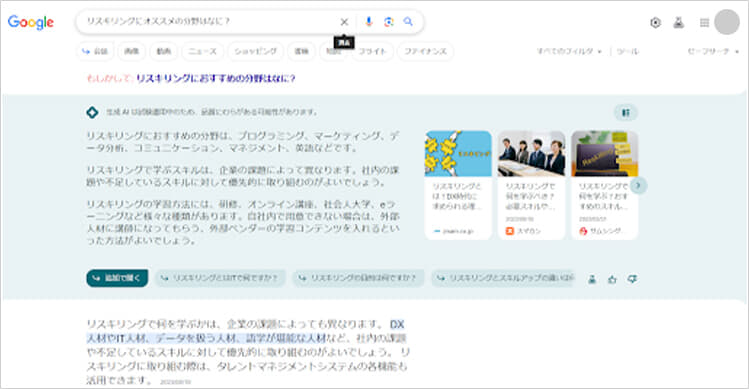Expand the セーフサーチ dropdown
This screenshot has width=749, height=389.
tap(713, 51)
